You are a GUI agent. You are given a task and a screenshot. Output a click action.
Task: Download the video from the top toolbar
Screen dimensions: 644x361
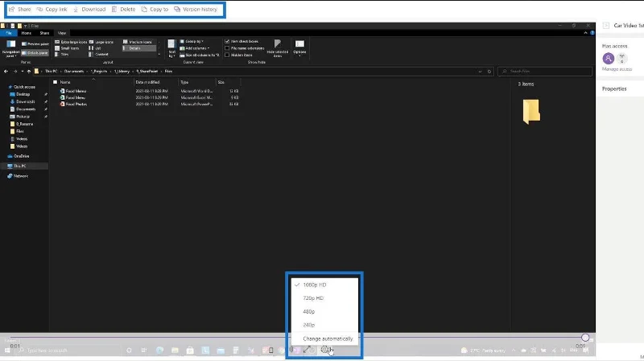(x=89, y=9)
